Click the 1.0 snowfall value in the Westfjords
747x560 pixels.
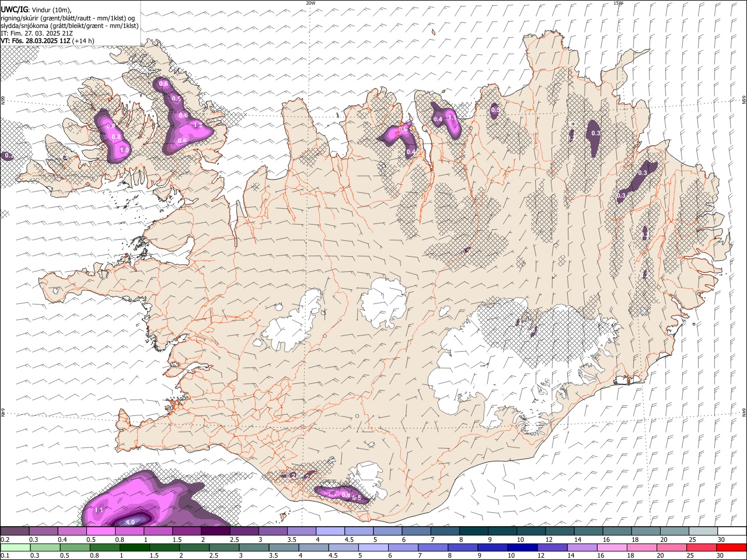124,150
